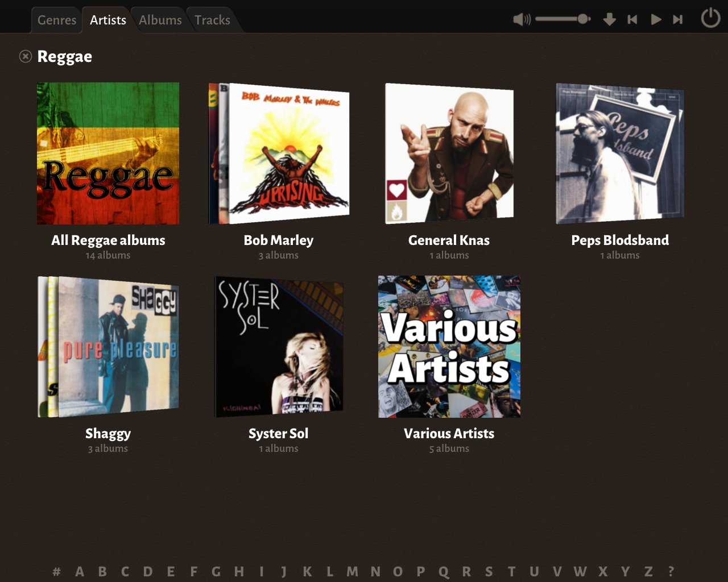Jump to letter S in alphabet bar
This screenshot has width=728, height=582.
(489, 571)
